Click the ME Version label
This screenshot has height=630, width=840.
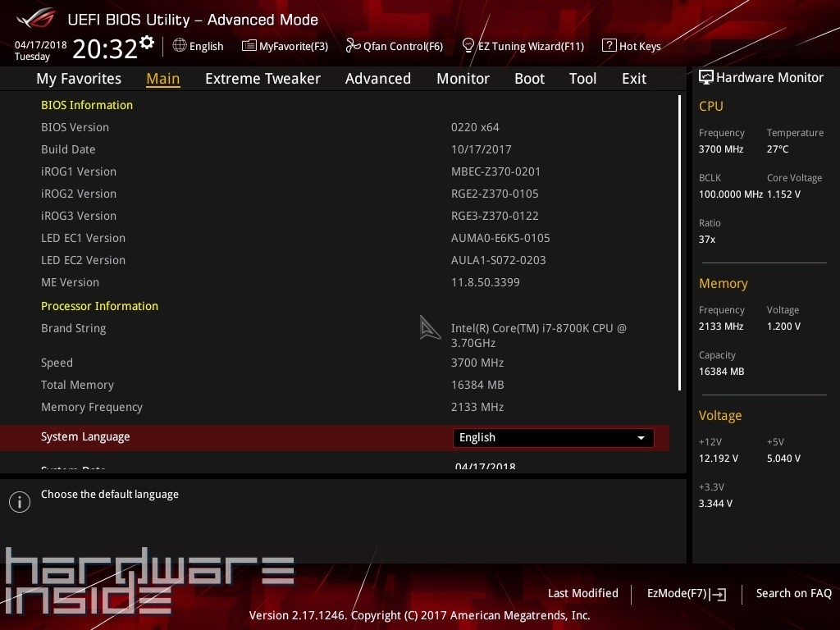71,282
